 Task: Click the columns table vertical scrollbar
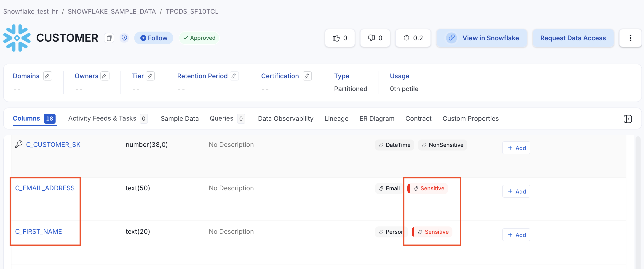[x=638, y=202]
